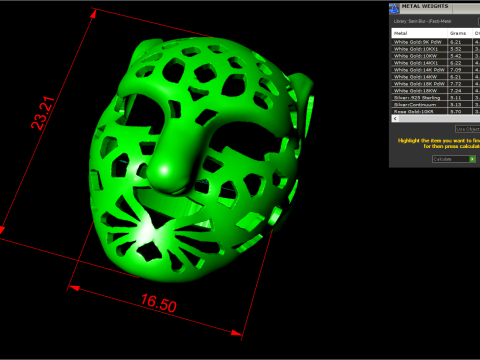Viewport: 480px width, 360px height.
Task: Click the 5.42 grams cell
Action: click(460, 56)
